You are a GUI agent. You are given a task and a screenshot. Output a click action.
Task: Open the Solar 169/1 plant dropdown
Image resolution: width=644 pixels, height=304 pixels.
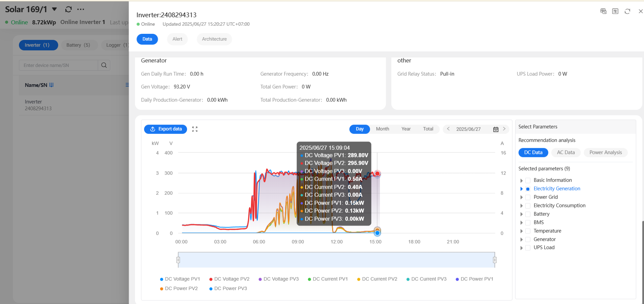(x=54, y=9)
